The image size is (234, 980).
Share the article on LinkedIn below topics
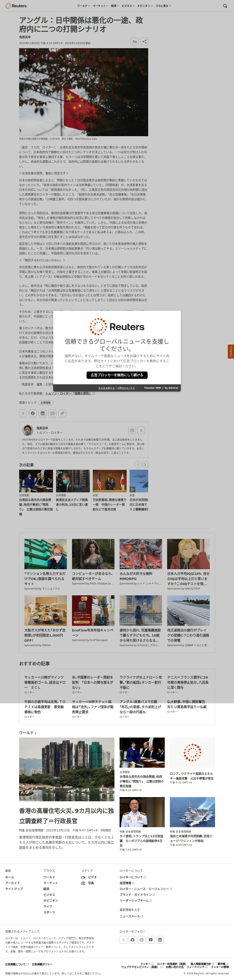click(42, 413)
